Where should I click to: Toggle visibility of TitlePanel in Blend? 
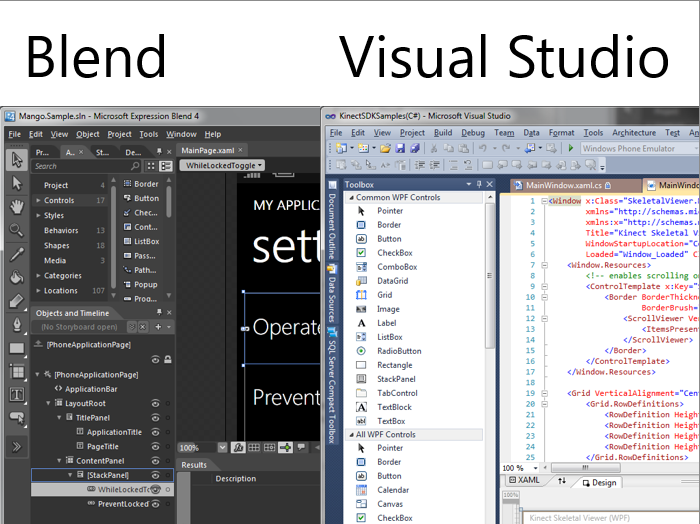pos(155,418)
